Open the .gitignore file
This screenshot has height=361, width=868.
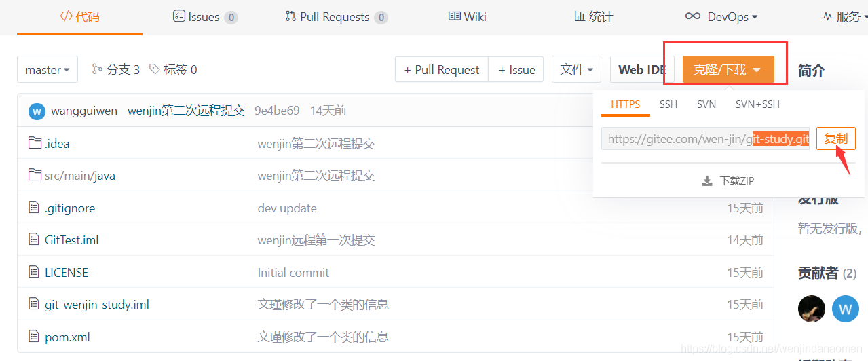[70, 208]
